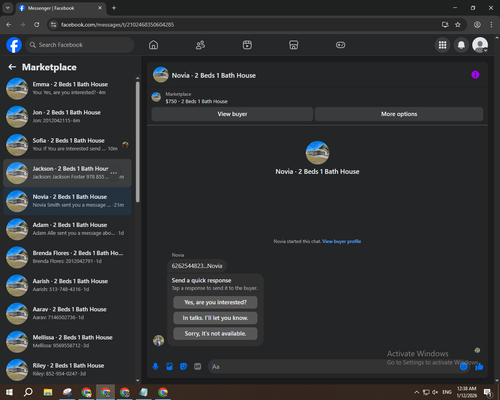Bookmark this page with star icon
The width and height of the screenshot is (500, 400).
coord(458,25)
